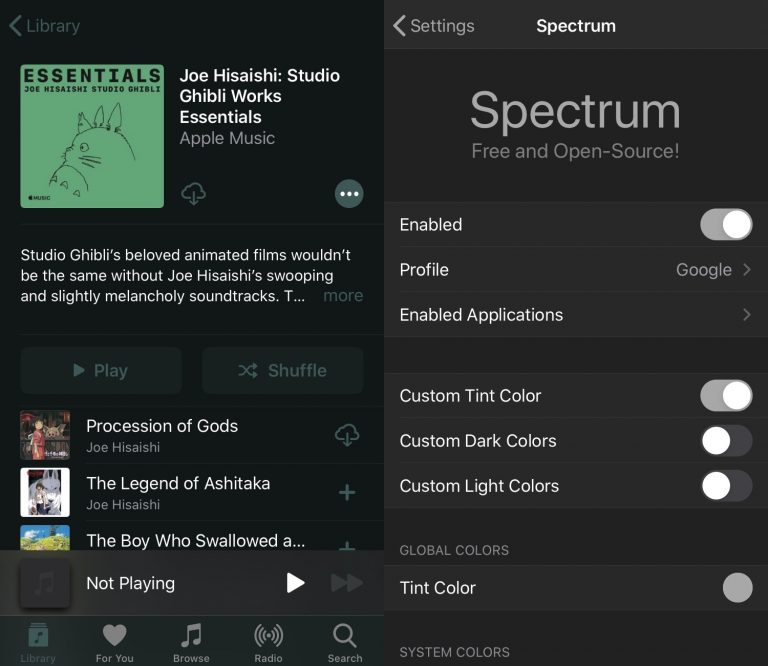Tap the chevron beside the Google profile value

coord(746,269)
